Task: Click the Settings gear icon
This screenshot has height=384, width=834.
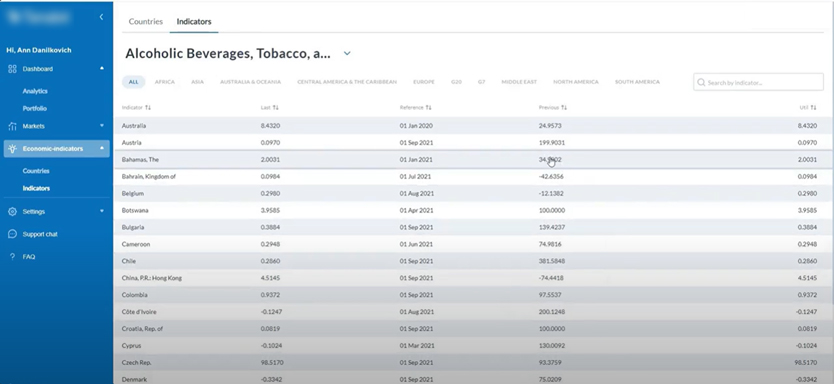Action: tap(12, 212)
